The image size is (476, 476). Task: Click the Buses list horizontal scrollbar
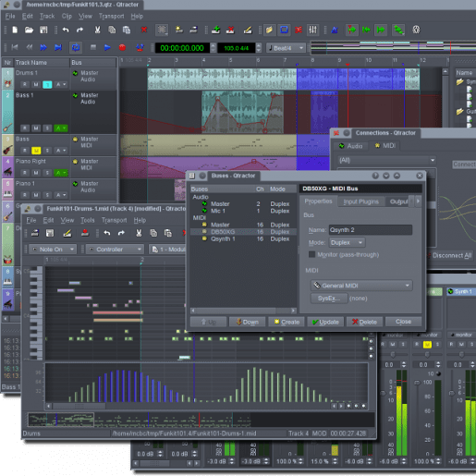coord(243,311)
